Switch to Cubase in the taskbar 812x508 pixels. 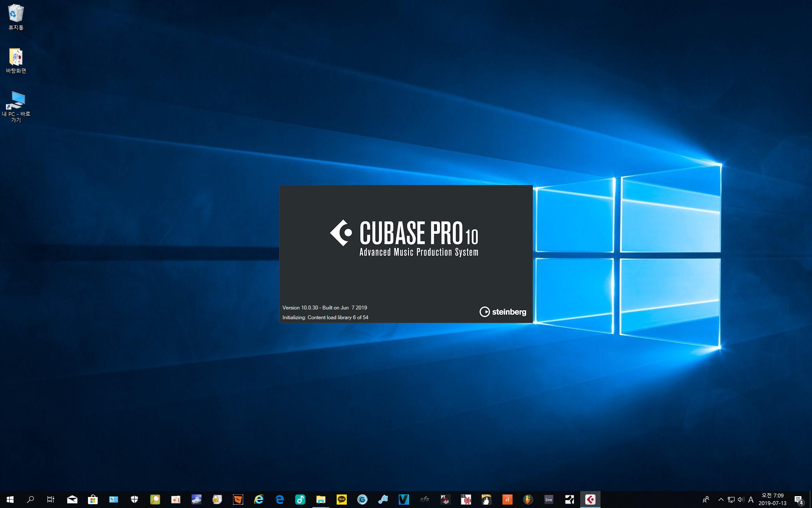pyautogui.click(x=590, y=500)
